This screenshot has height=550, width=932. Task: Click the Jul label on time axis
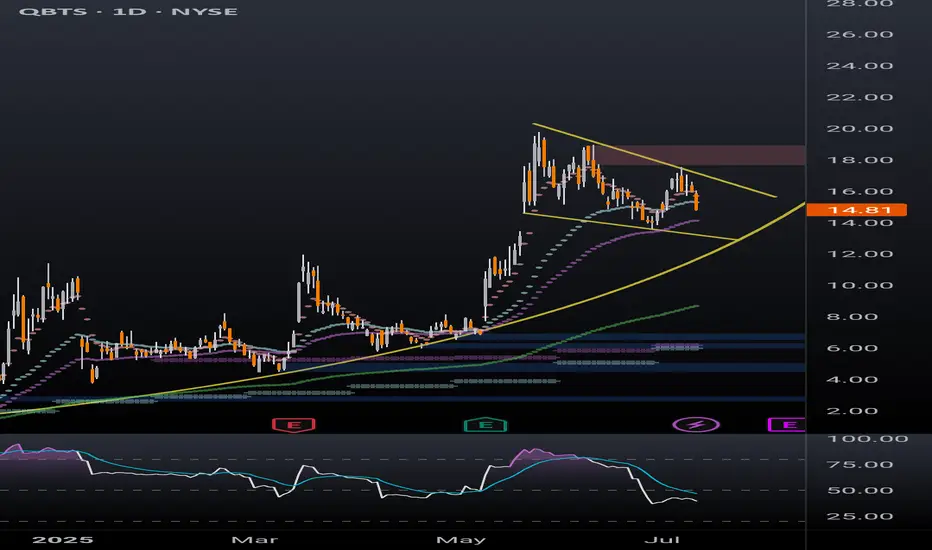coord(662,540)
